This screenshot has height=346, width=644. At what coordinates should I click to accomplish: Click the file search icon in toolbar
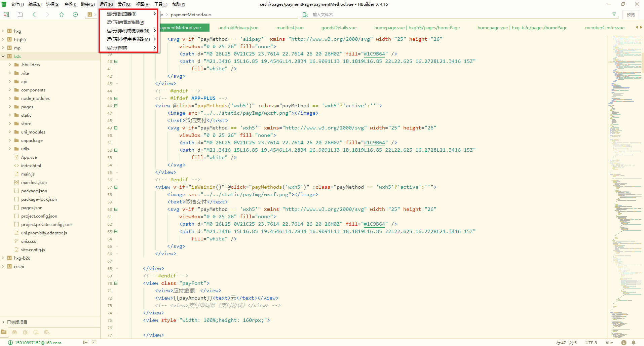click(x=305, y=14)
